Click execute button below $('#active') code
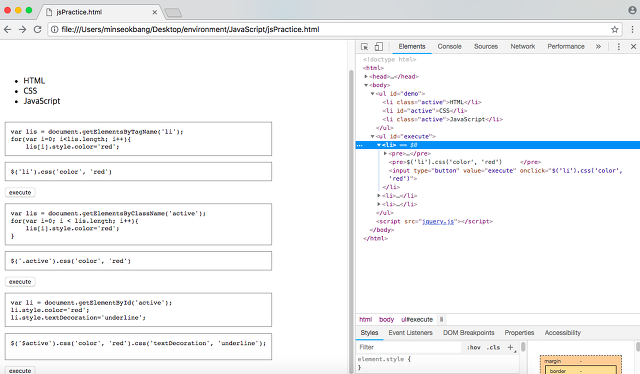 tap(20, 370)
